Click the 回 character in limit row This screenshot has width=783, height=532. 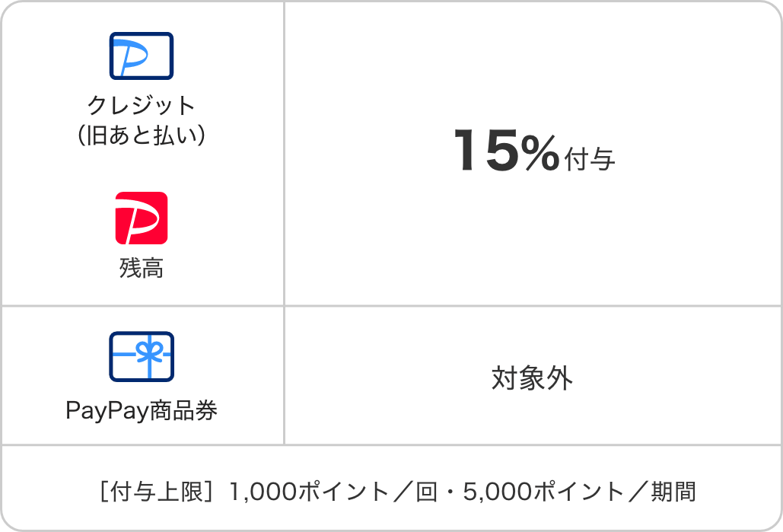click(x=426, y=492)
